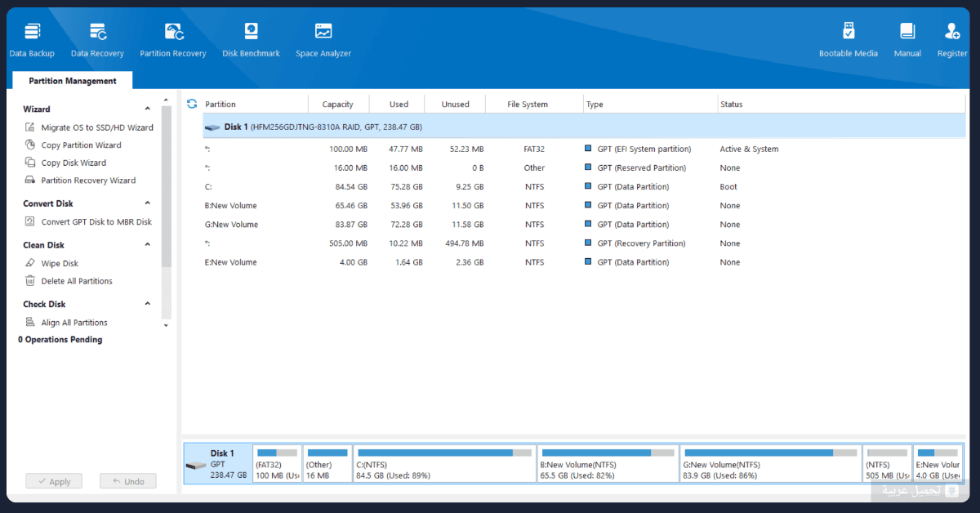Image resolution: width=980 pixels, height=513 pixels.
Task: Select the B:New Volume row
Action: click(x=584, y=206)
